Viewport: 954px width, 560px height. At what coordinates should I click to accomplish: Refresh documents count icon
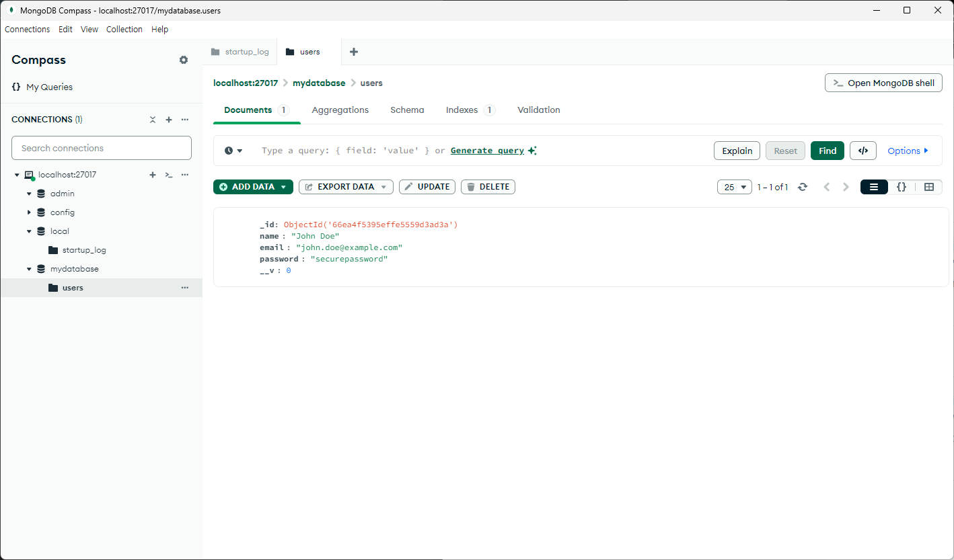click(x=802, y=187)
